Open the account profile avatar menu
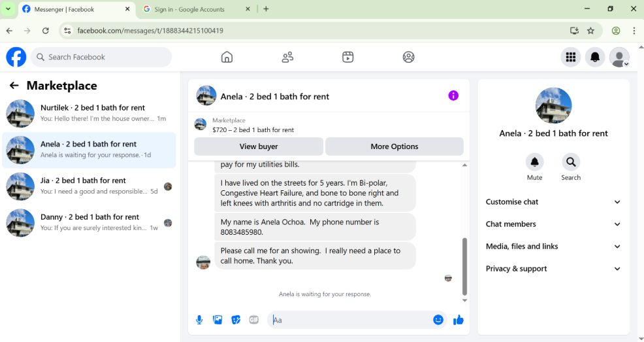Screen dimensions: 644x342 [619, 57]
